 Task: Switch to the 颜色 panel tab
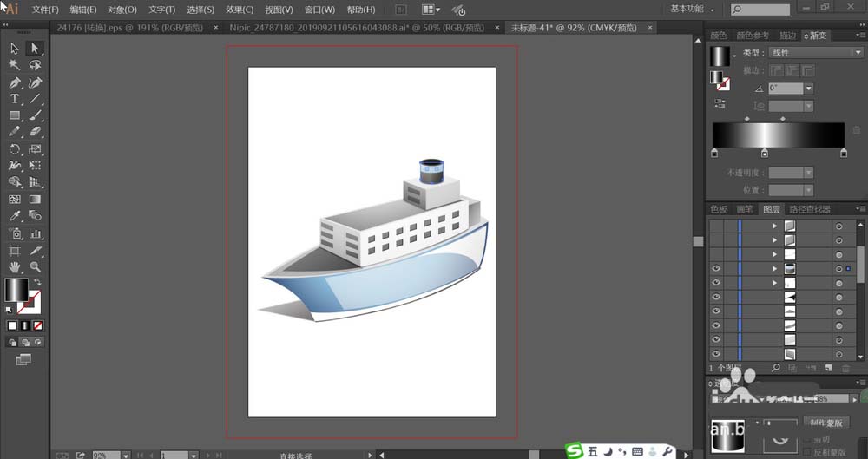coord(719,36)
